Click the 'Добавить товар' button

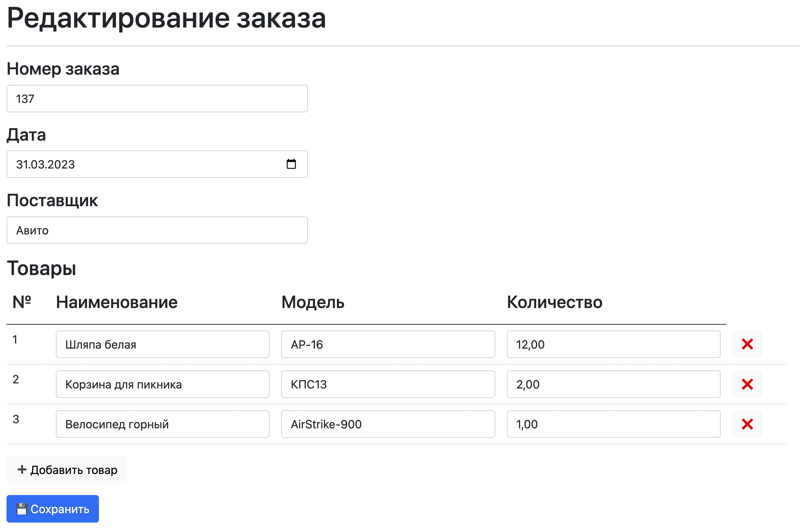[67, 469]
